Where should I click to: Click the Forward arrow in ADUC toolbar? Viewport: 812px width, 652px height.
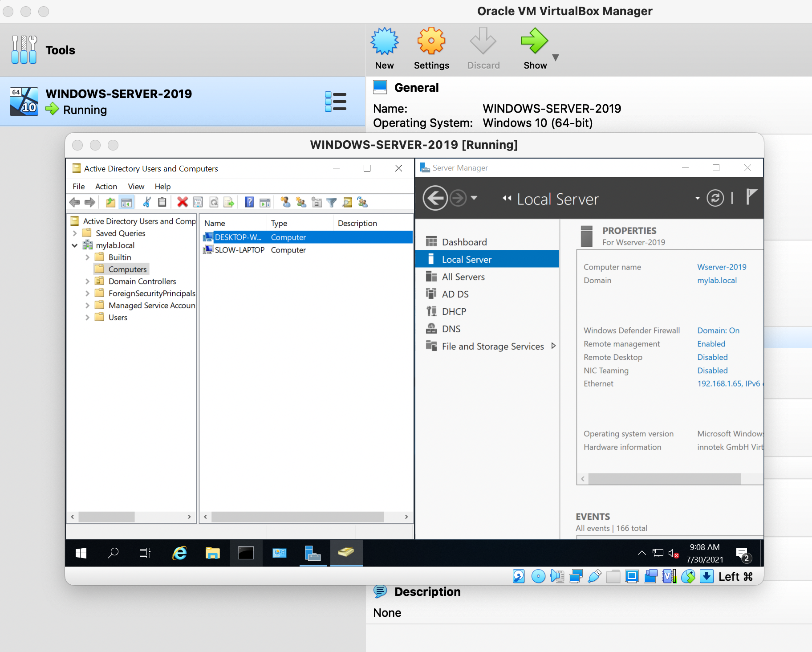click(90, 203)
